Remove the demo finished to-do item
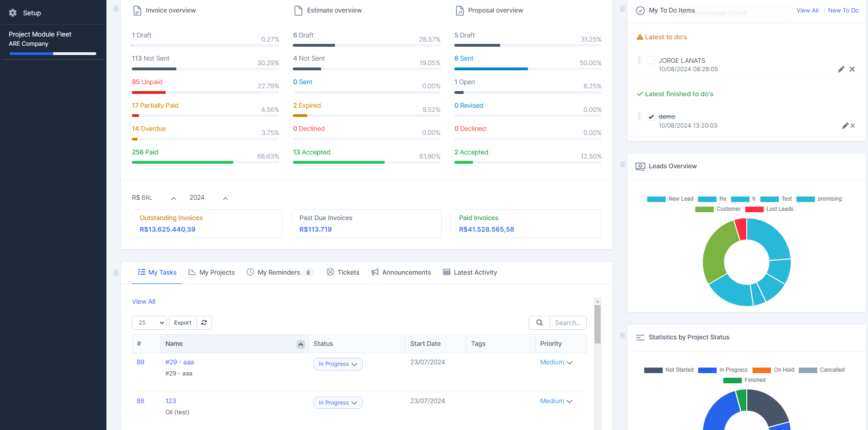 pos(853,126)
